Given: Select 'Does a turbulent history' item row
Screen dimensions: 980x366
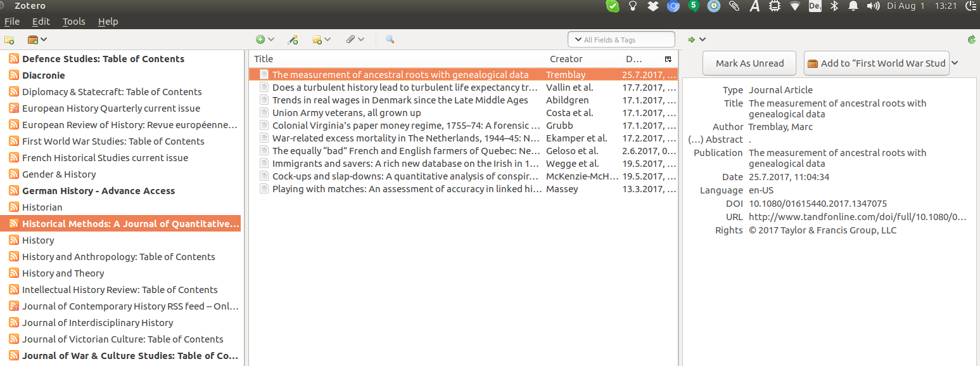Looking at the screenshot, I should coord(463,88).
